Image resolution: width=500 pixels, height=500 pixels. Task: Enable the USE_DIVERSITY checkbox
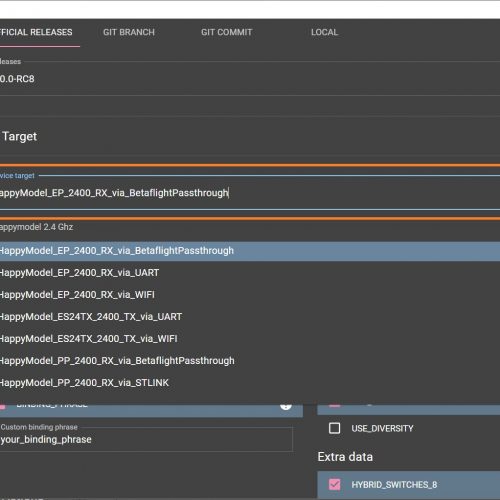click(x=334, y=428)
